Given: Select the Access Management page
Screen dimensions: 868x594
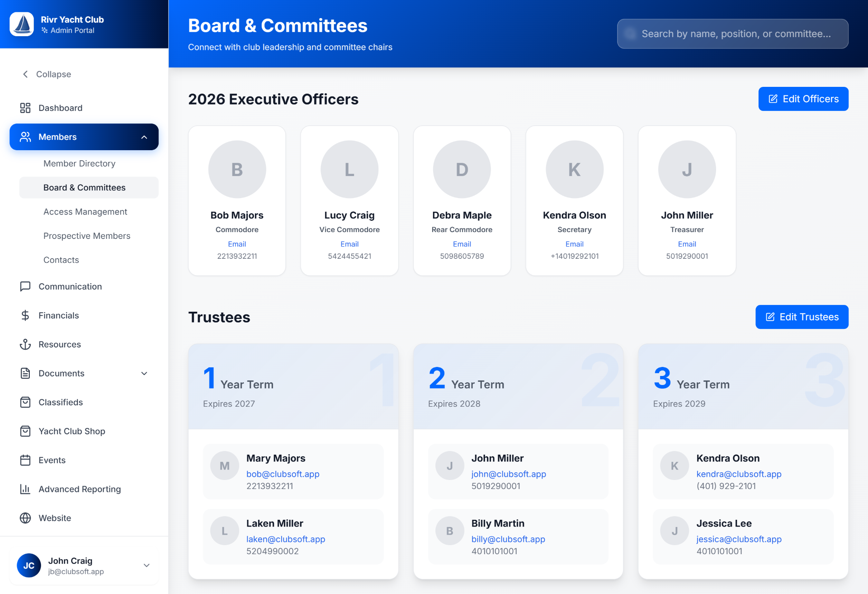Looking at the screenshot, I should (x=85, y=211).
